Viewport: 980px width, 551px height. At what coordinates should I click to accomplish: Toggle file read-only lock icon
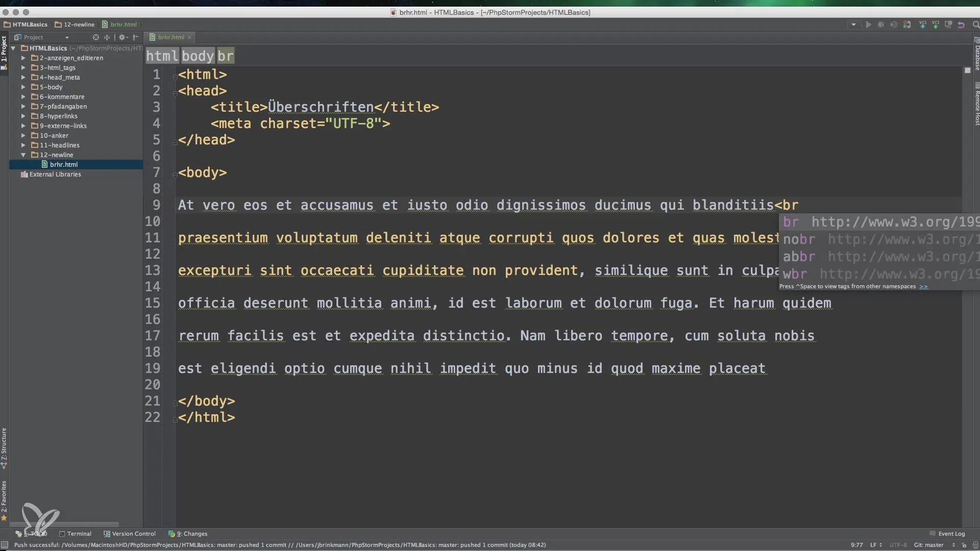[964, 545]
